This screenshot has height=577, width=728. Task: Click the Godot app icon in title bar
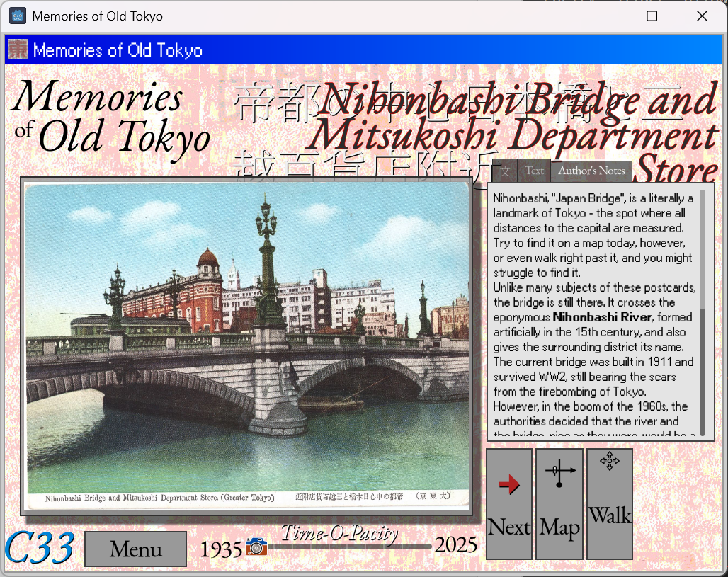[x=18, y=16]
